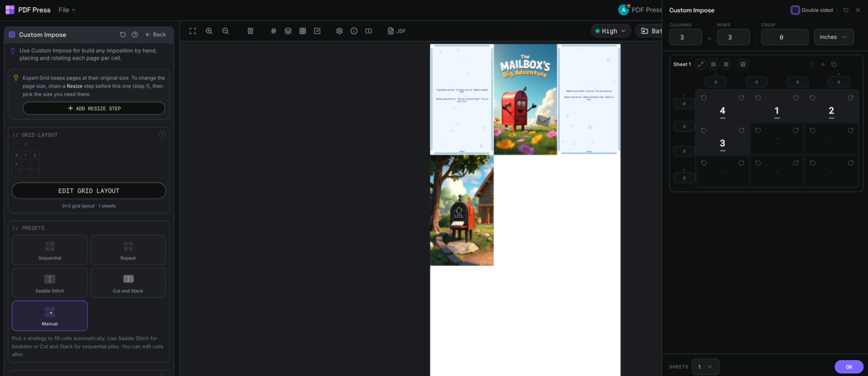868x376 pixels.
Task: Rotate cell 1 clockwise
Action: (796, 98)
